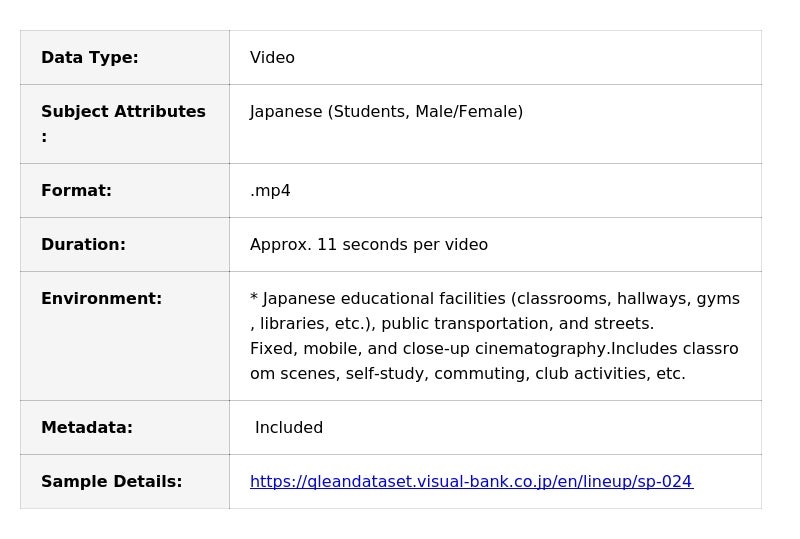Image resolution: width=800 pixels, height=539 pixels.
Task: Click the number "11" in the duration value
Action: [327, 245]
